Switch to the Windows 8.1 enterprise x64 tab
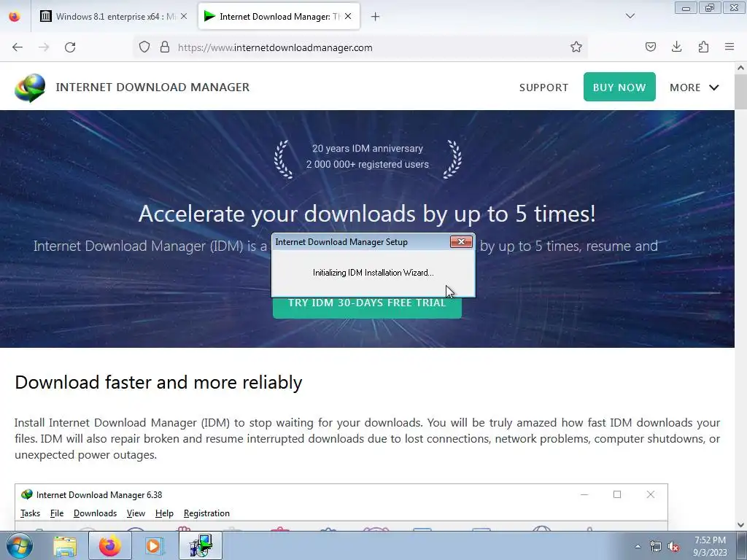747x560 pixels. 113,17
